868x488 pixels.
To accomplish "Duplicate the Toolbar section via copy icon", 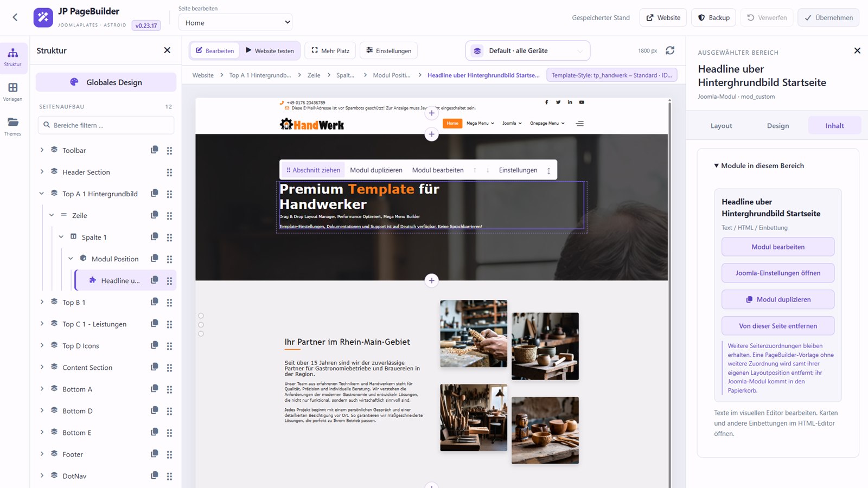I will click(155, 150).
